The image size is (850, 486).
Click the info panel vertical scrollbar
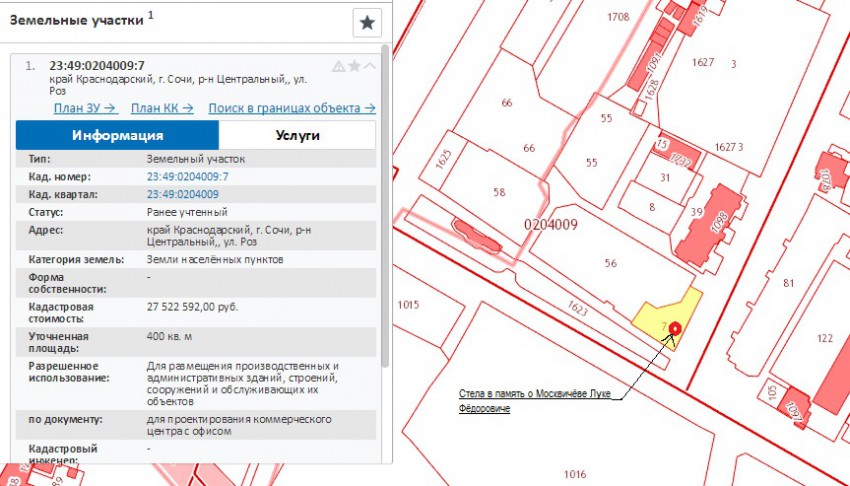click(385, 200)
